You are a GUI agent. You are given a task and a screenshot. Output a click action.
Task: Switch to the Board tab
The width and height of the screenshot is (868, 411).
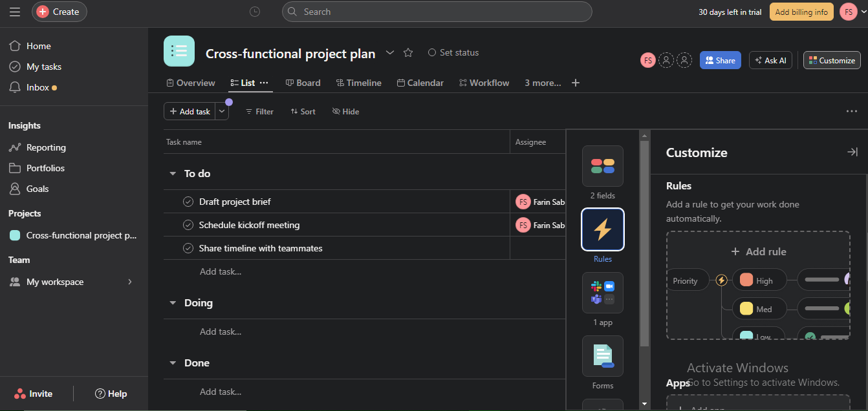[x=303, y=83]
